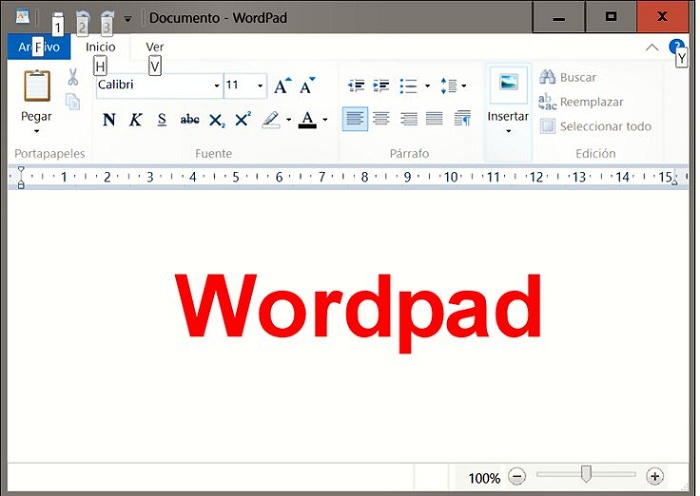Click the red Wordpad text in document
700x496 pixels.
click(x=358, y=305)
